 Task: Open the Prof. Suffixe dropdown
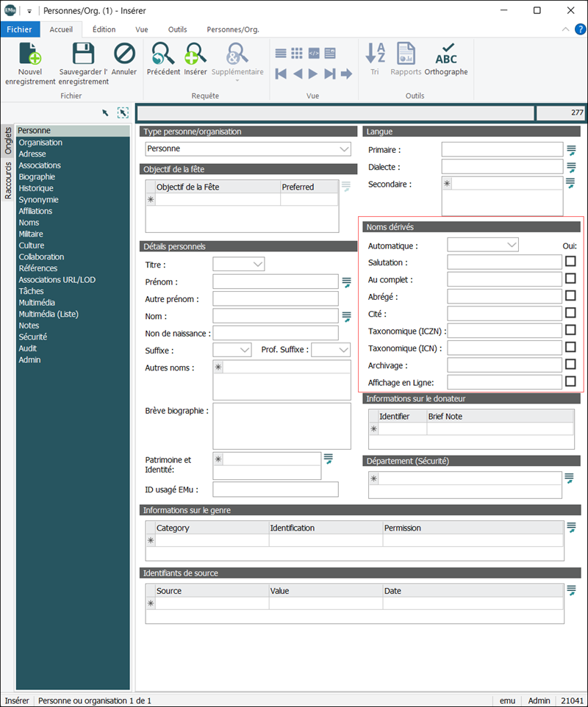tap(343, 350)
